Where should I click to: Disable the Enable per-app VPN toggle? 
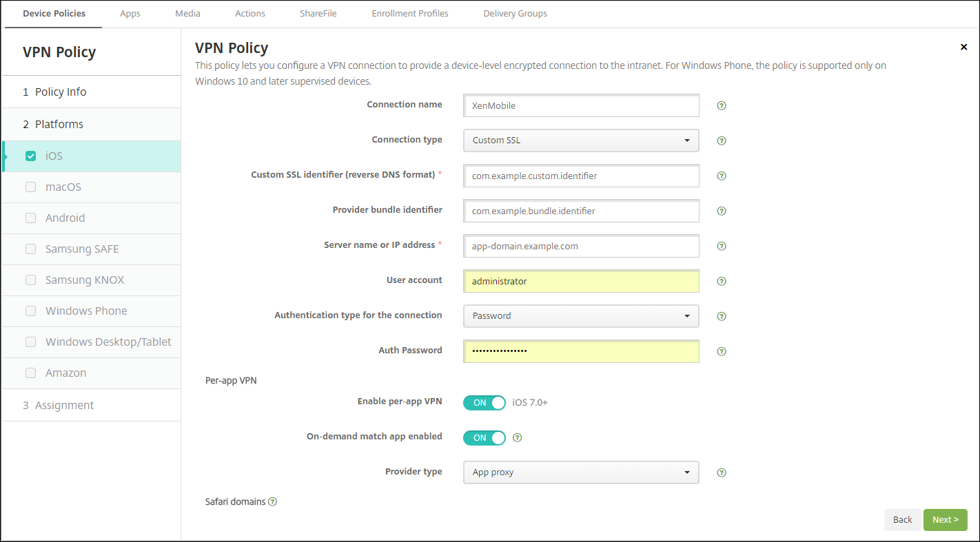(x=484, y=403)
